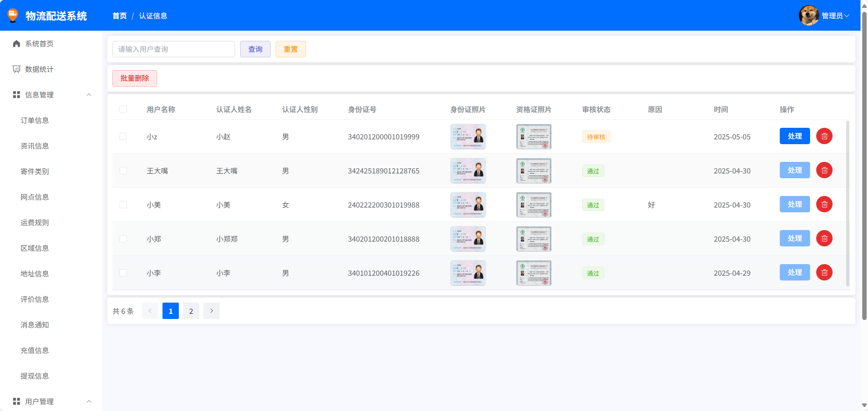Check the checkbox for user 小美
Viewport: 868px width, 411px height.
tap(123, 205)
